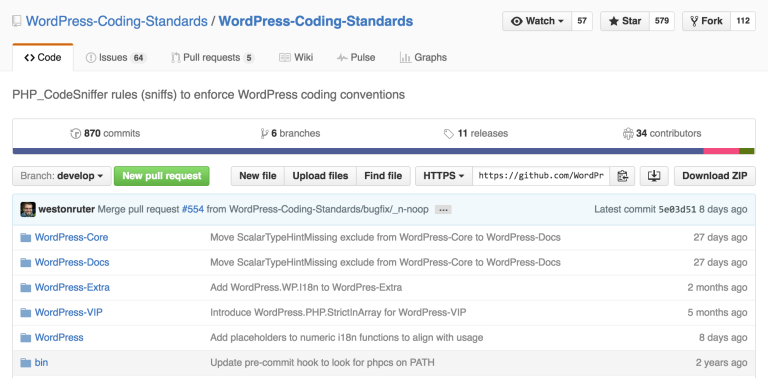
Task: Click the folder icon next to bin
Action: (x=25, y=363)
